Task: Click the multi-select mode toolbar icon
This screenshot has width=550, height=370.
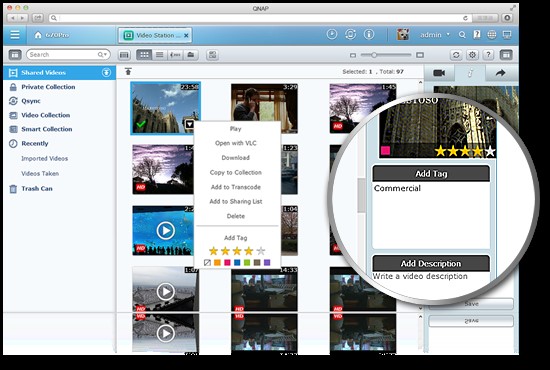Action: [212, 55]
